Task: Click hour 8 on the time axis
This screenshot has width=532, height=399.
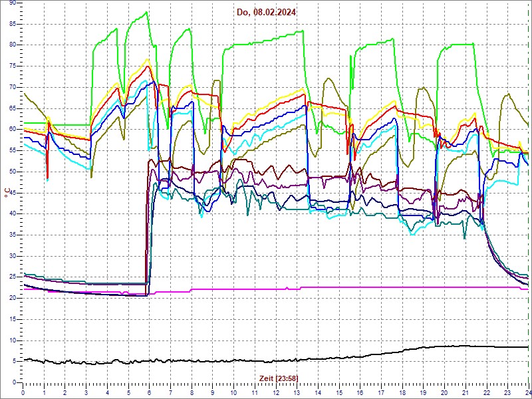Action: pos(192,392)
